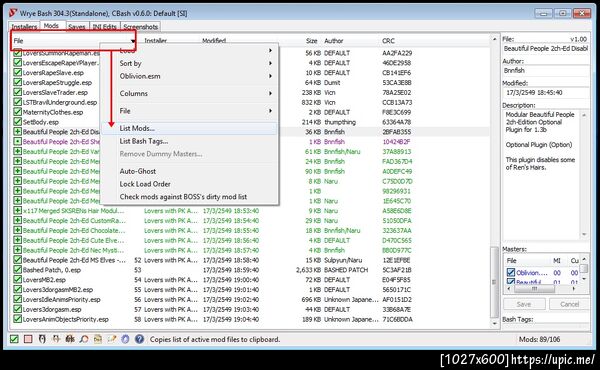Click the blue gear settings icon
The image size is (600, 370).
125,339
